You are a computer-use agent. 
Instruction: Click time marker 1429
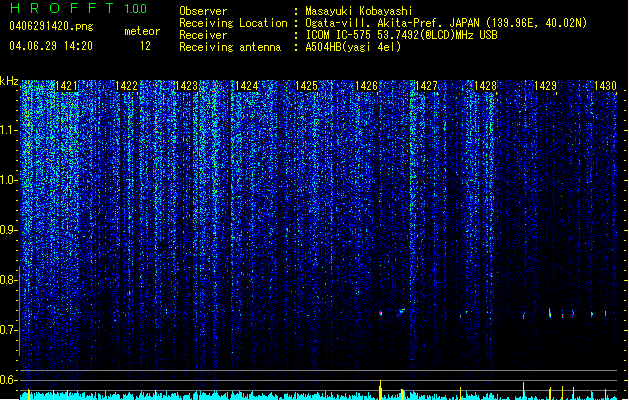[x=546, y=86]
